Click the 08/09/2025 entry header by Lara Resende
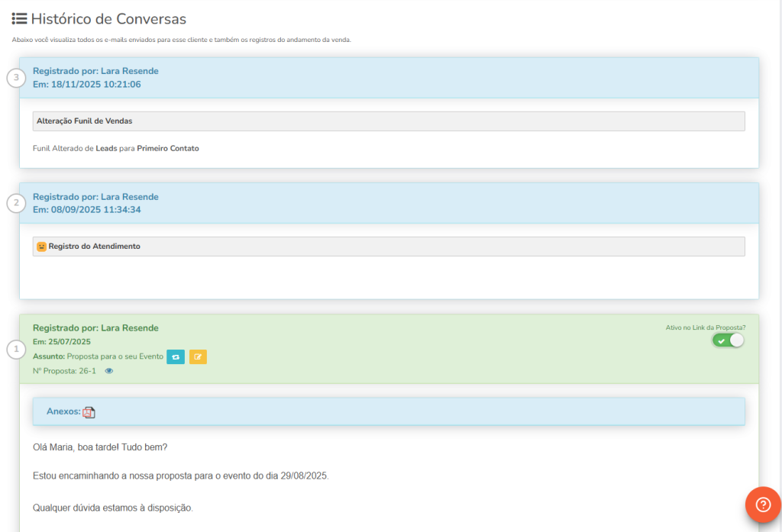Screen dimensions: 782x532 [389, 203]
